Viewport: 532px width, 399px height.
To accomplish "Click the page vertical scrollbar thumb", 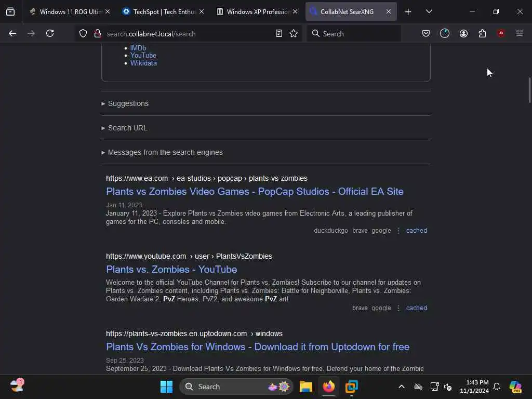I will point(529,90).
